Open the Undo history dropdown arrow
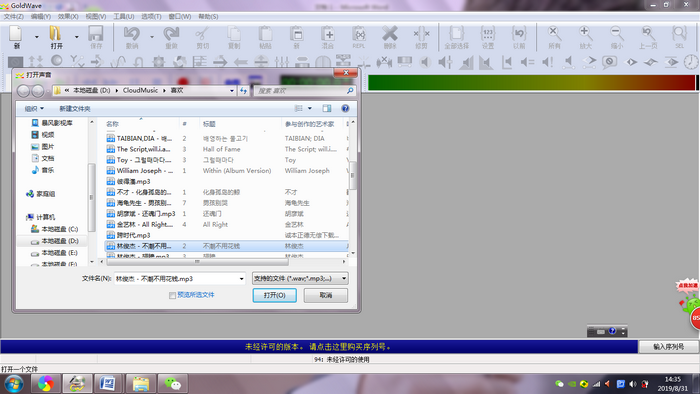This screenshot has height=394, width=700. click(152, 37)
